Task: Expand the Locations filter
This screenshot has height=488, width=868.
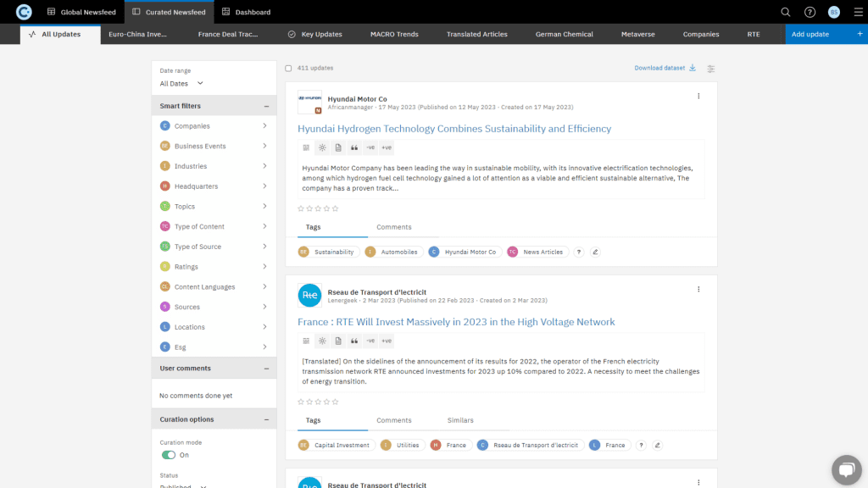Action: 214,327
